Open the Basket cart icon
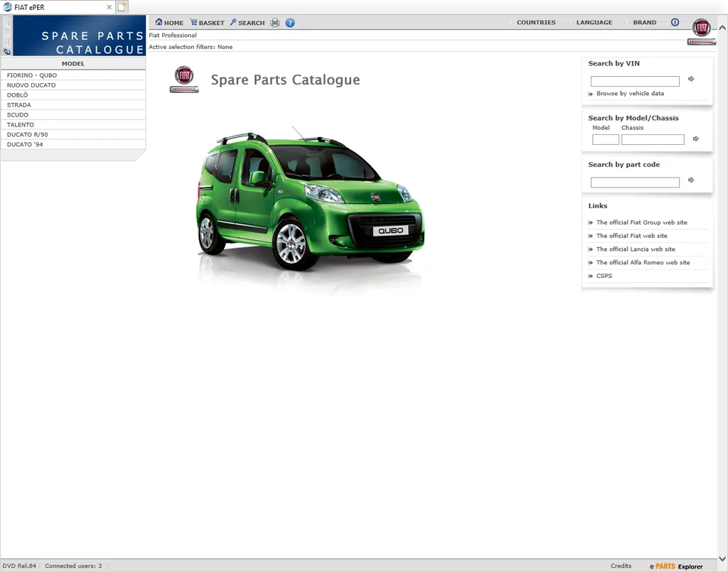This screenshot has height=572, width=728. [193, 23]
